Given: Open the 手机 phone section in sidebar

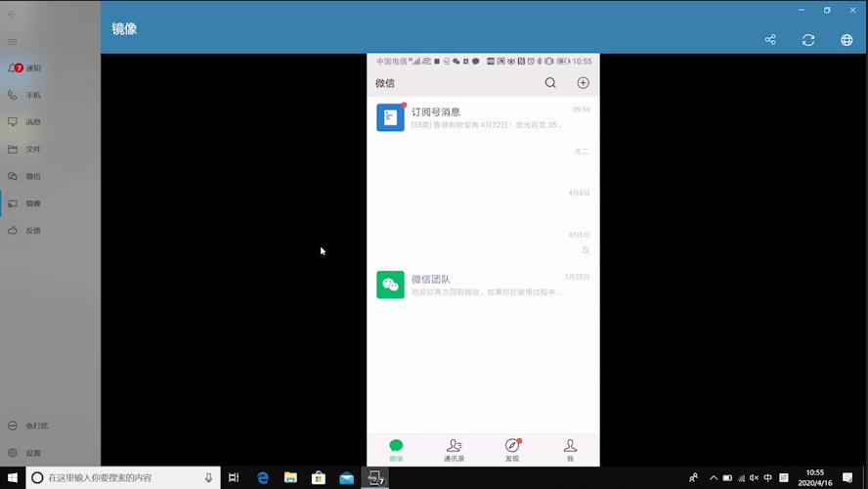Looking at the screenshot, I should click(50, 95).
